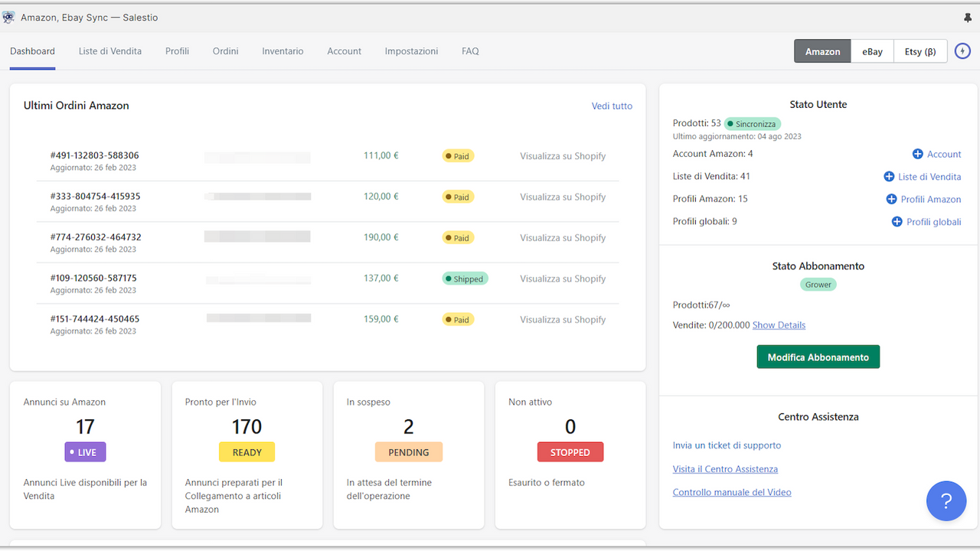Open the Ordini tab

pos(226,51)
